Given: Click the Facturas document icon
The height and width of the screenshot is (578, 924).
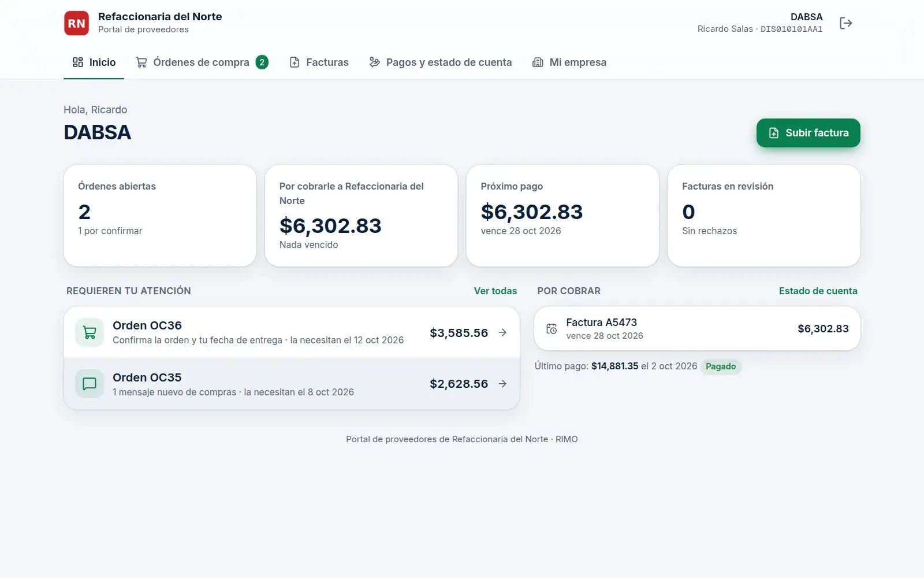Looking at the screenshot, I should tap(295, 62).
